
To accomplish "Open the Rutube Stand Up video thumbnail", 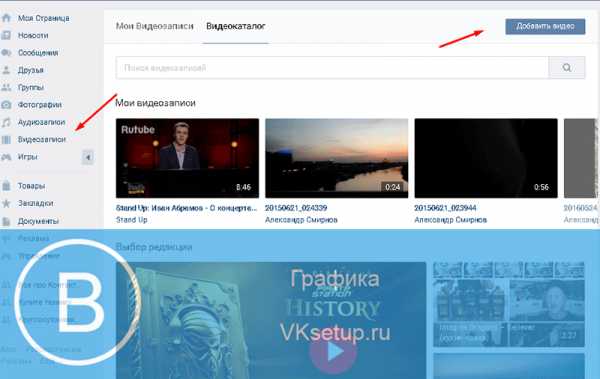I will coord(188,158).
